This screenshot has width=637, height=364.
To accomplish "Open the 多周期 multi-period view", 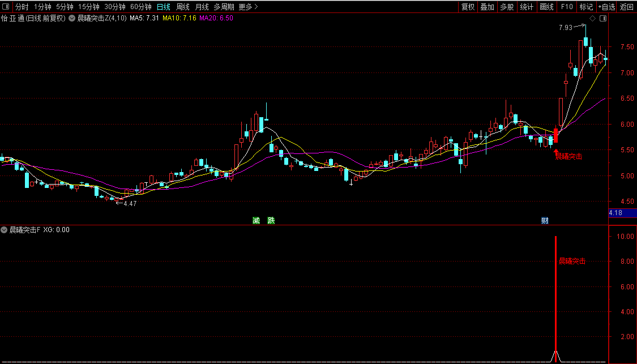I will 224,7.
